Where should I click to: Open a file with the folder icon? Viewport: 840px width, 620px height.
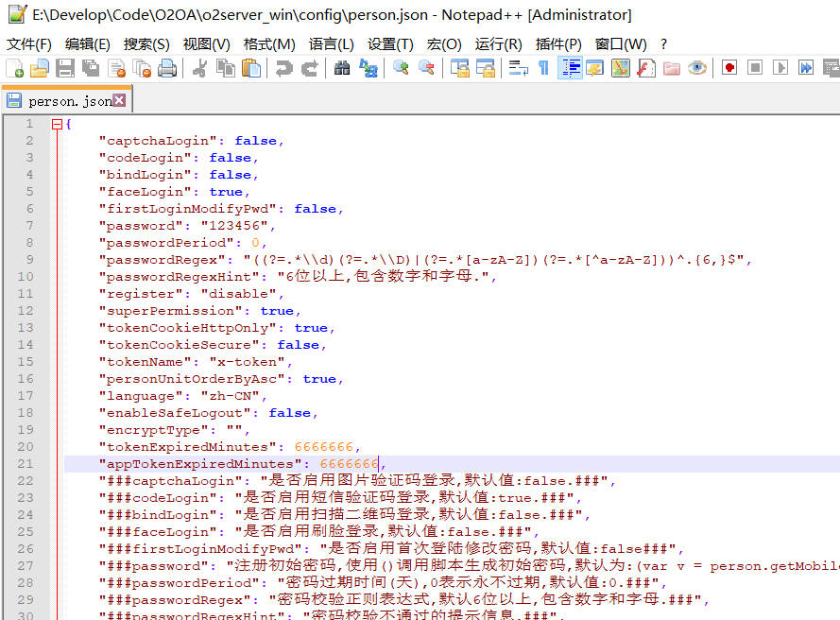[x=40, y=68]
